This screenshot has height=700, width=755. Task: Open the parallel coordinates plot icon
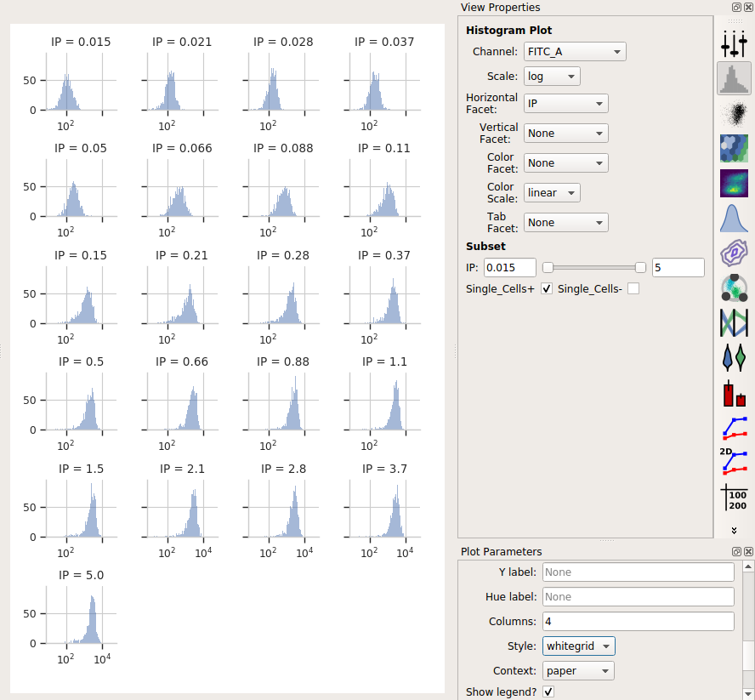click(x=734, y=322)
